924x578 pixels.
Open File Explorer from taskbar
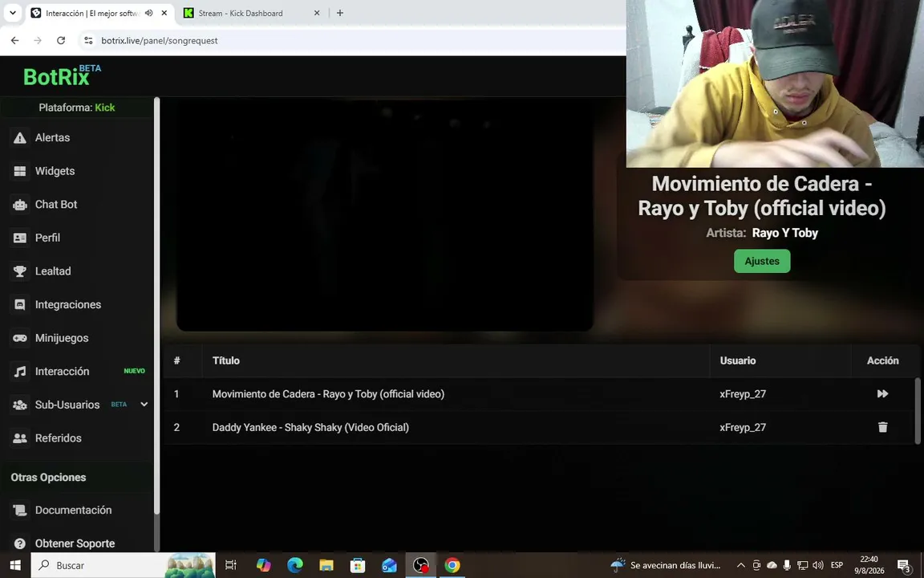tap(326, 565)
